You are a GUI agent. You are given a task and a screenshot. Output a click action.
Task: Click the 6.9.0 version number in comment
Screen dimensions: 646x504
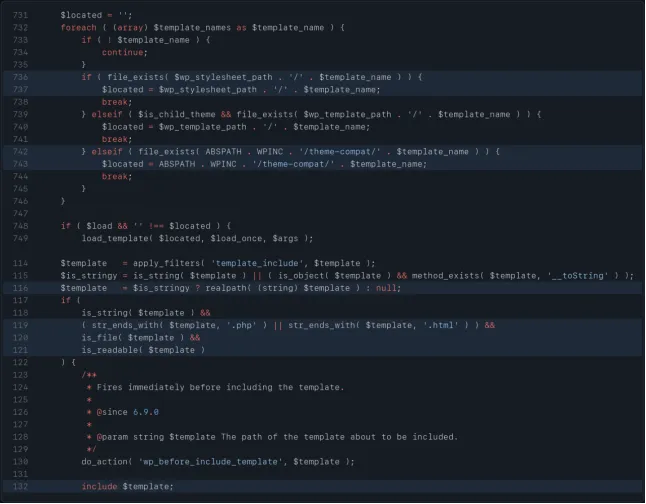click(x=146, y=412)
